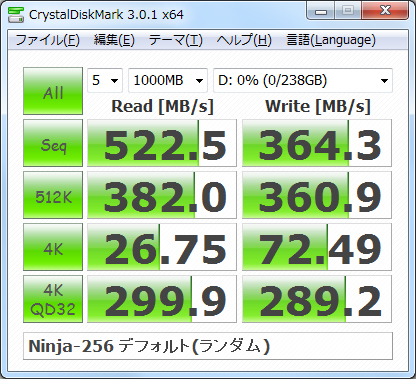This screenshot has width=416, height=379.
Task: Open the ファイル(F) menu
Action: click(47, 40)
